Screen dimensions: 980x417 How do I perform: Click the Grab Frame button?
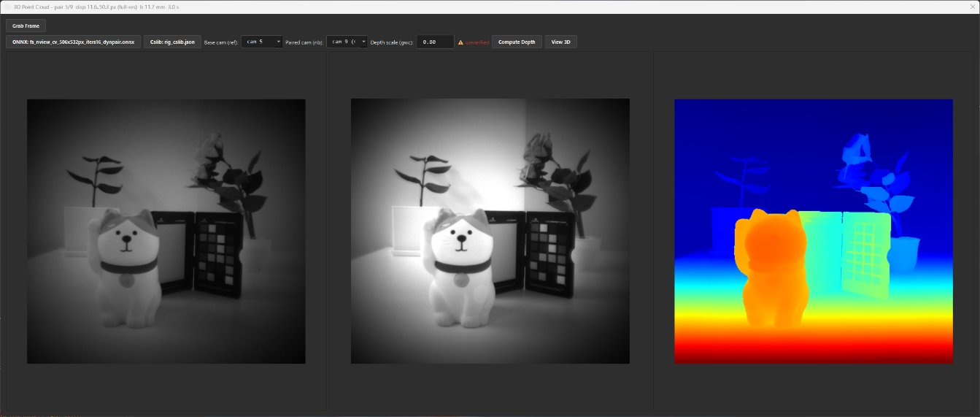[x=26, y=26]
